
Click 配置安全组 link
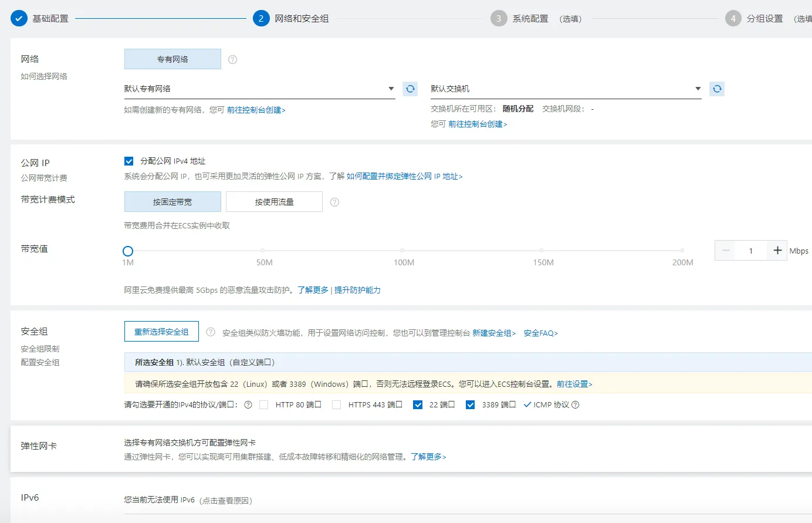tap(40, 362)
